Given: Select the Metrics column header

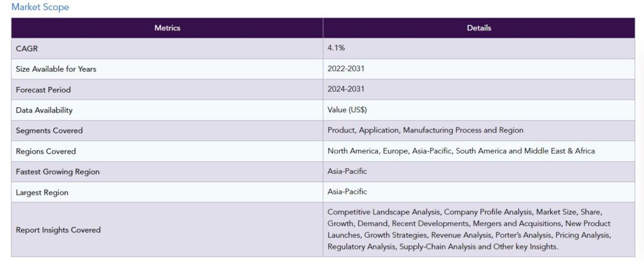Looking at the screenshot, I should (167, 28).
